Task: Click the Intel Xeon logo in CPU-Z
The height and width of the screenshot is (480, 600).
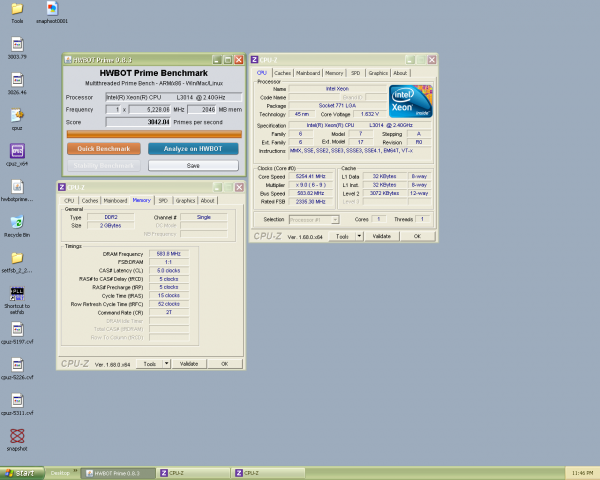Action: click(x=411, y=101)
